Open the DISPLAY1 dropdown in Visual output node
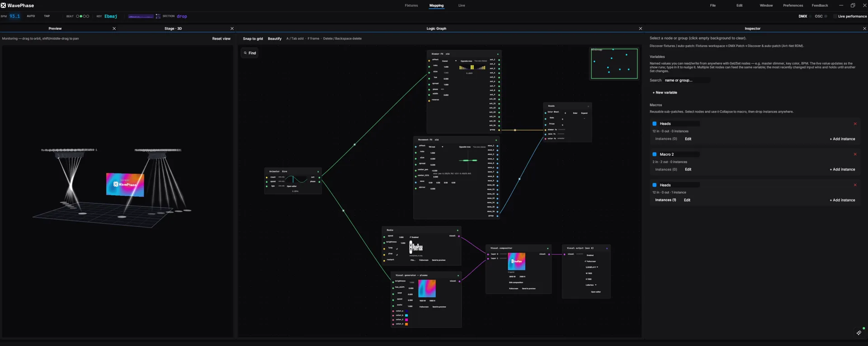Viewport: 868px width, 346px height. coord(592,267)
